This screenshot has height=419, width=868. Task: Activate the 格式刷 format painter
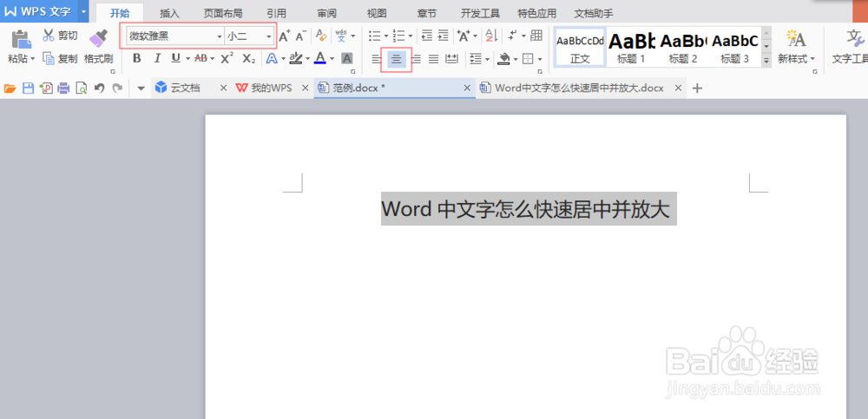(99, 47)
